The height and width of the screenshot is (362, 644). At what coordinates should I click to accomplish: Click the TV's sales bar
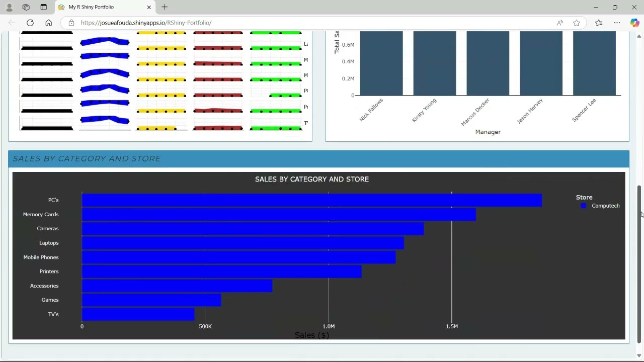pos(138,314)
